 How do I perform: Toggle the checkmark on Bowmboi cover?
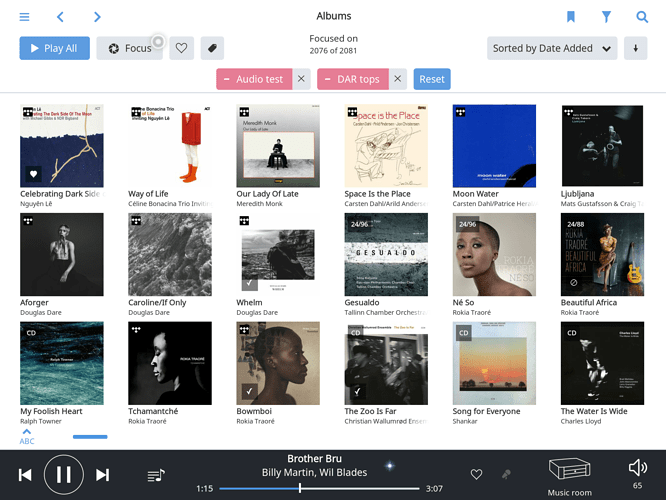tap(249, 391)
